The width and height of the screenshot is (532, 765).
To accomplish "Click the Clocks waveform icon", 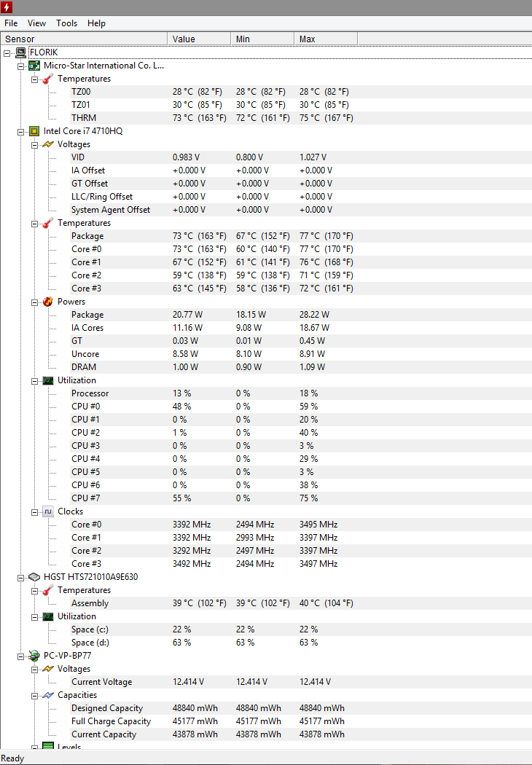I will [48, 511].
